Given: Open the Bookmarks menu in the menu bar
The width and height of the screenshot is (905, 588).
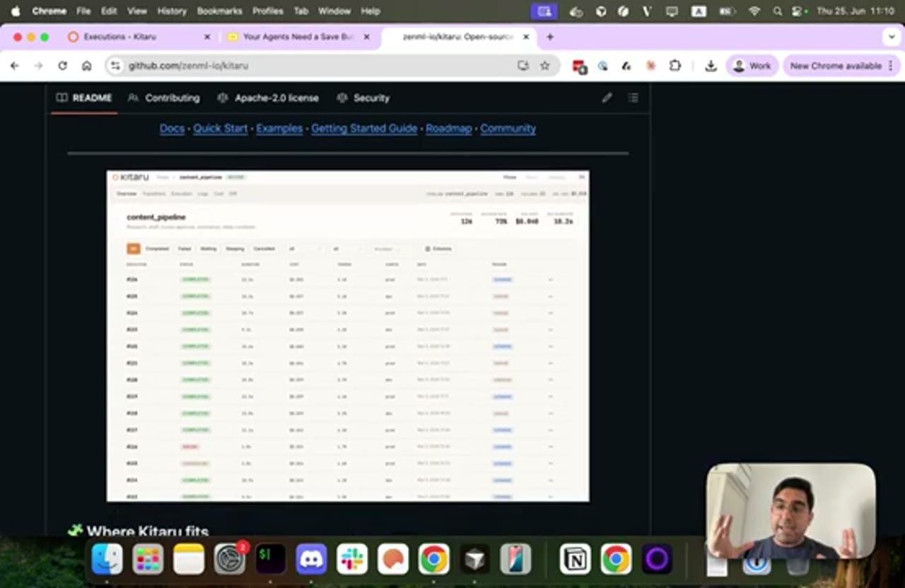Looking at the screenshot, I should (x=220, y=11).
